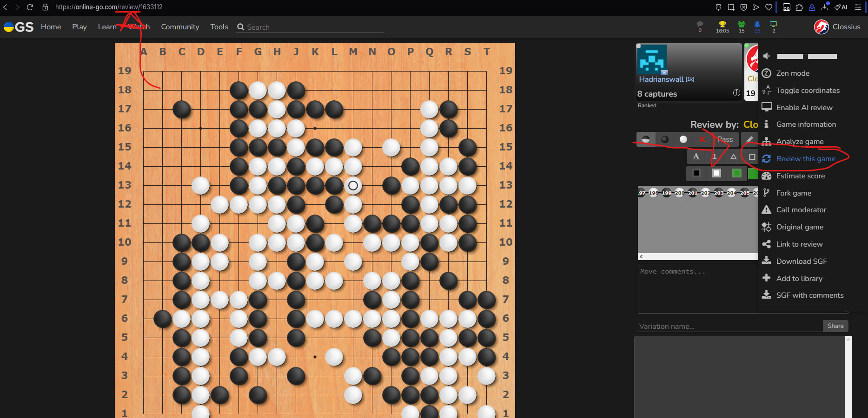Open the Tools navigation menu
This screenshot has height=418, width=868.
[219, 27]
